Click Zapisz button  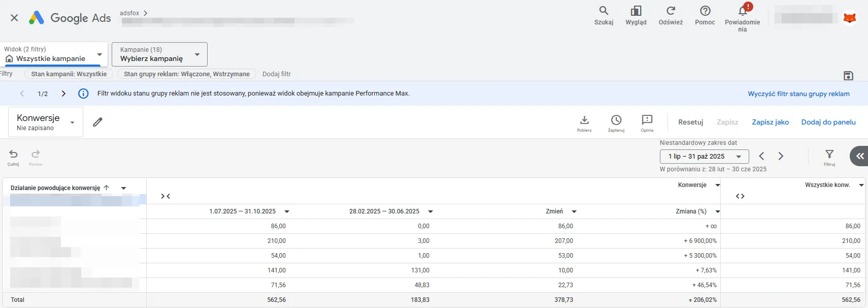727,122
